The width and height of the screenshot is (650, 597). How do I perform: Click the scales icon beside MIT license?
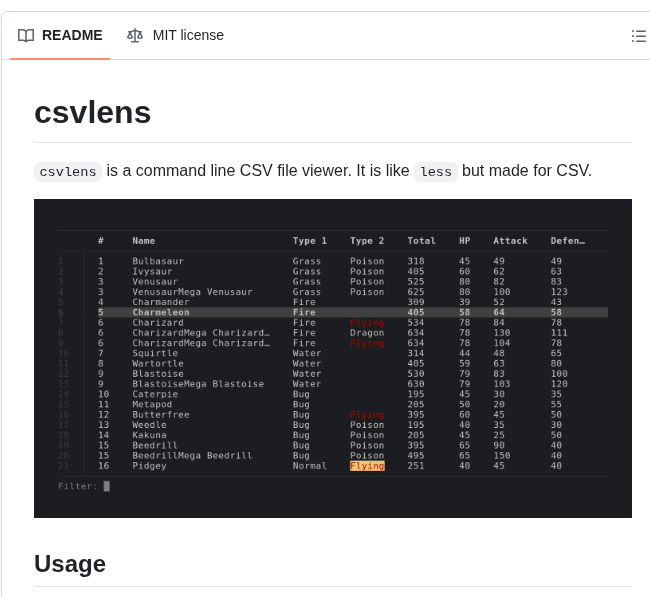coord(135,36)
